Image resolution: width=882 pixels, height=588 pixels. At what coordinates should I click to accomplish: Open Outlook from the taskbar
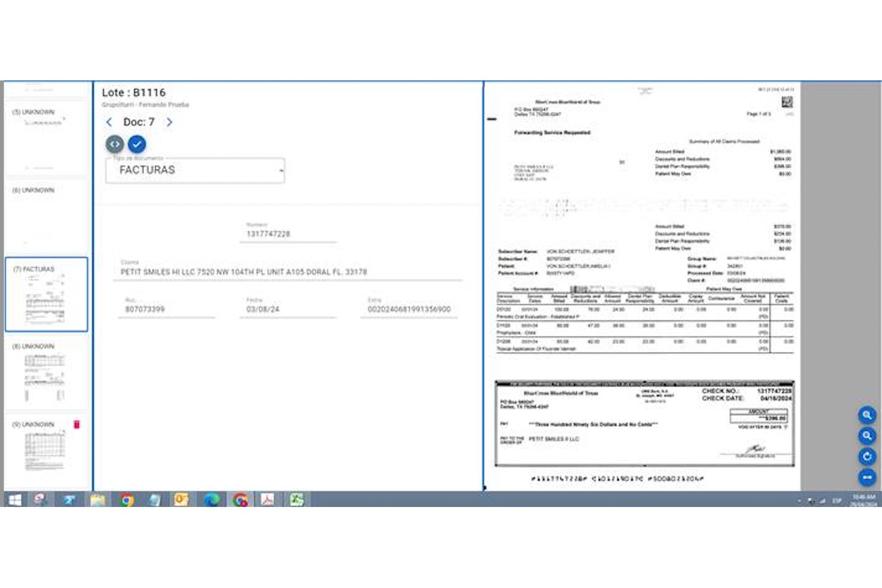pyautogui.click(x=182, y=500)
